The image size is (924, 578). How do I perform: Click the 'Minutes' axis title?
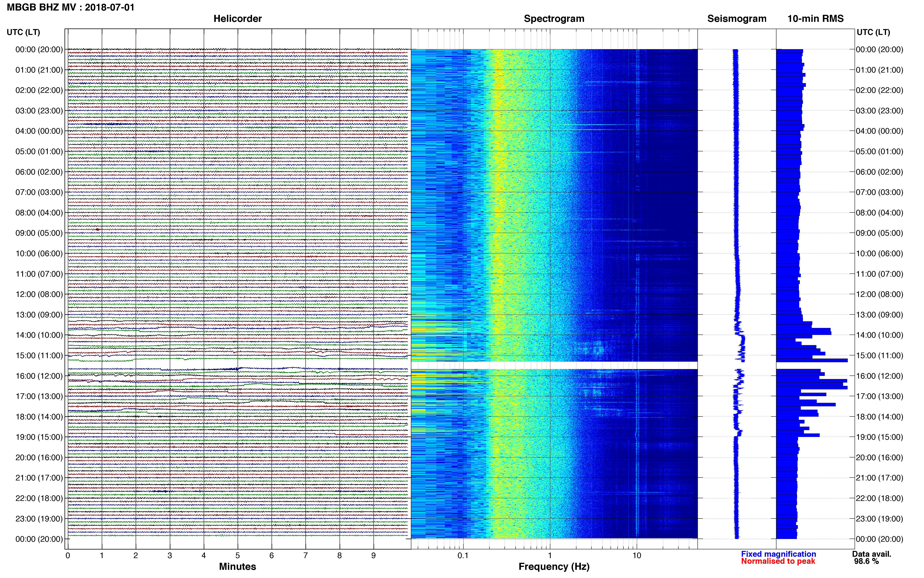pos(238,566)
